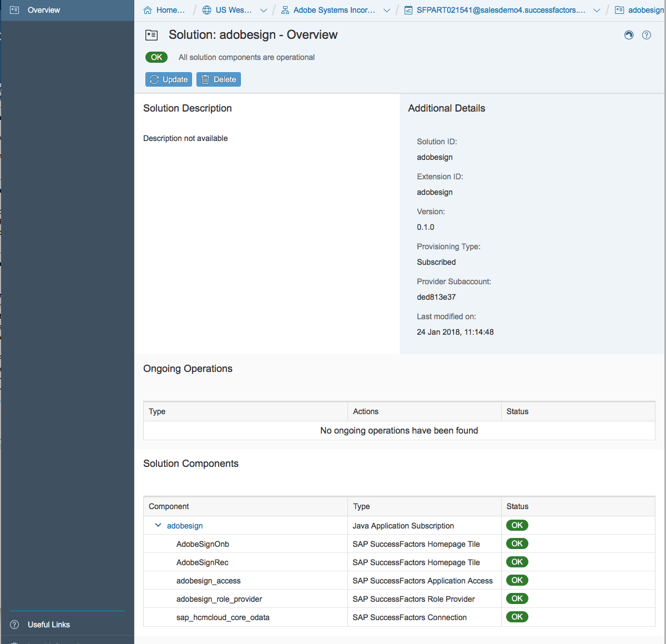This screenshot has width=666, height=644.
Task: Collapse the adobesign component tree row
Action: 158,525
